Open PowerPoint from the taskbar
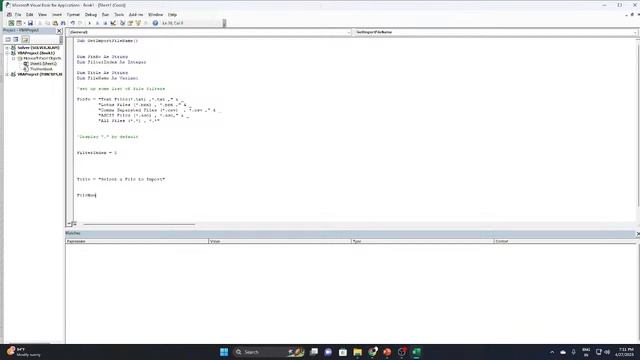The height and width of the screenshot is (360, 640). (387, 352)
